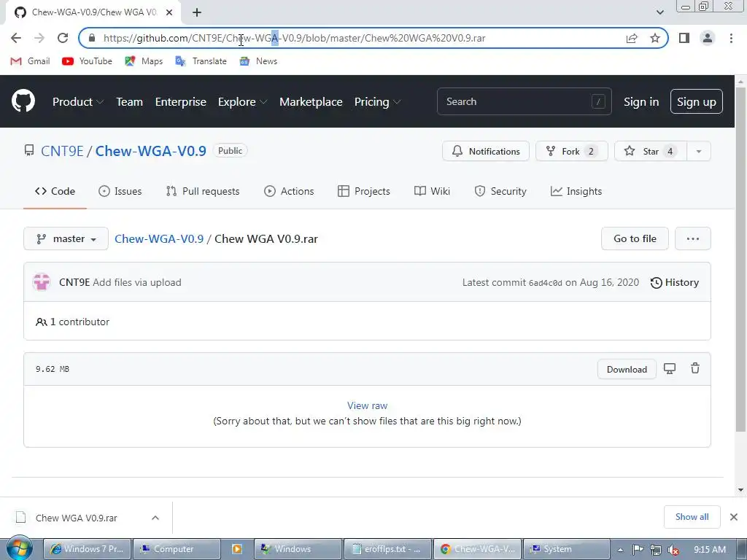The image size is (747, 560).
Task: Click the Sign up button
Action: pyautogui.click(x=696, y=101)
